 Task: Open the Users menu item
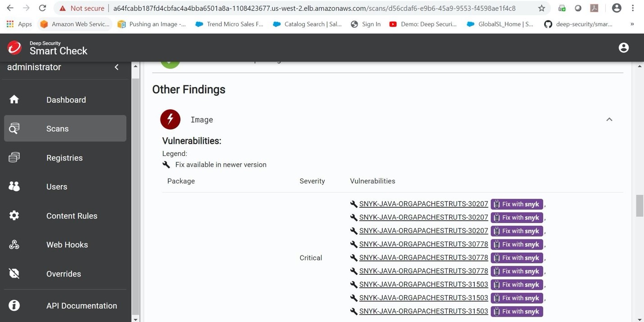[x=65, y=187]
